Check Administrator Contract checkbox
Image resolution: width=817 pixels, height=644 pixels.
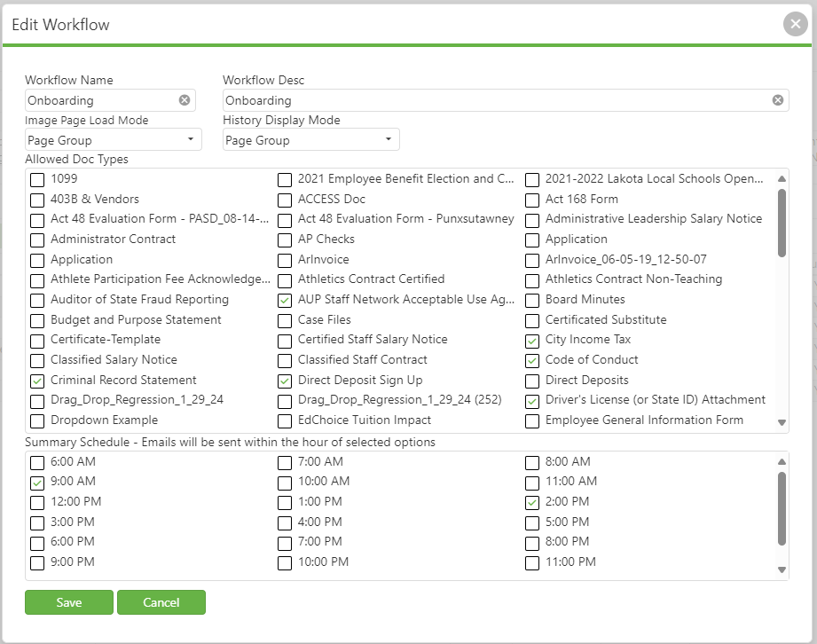pyautogui.click(x=37, y=240)
